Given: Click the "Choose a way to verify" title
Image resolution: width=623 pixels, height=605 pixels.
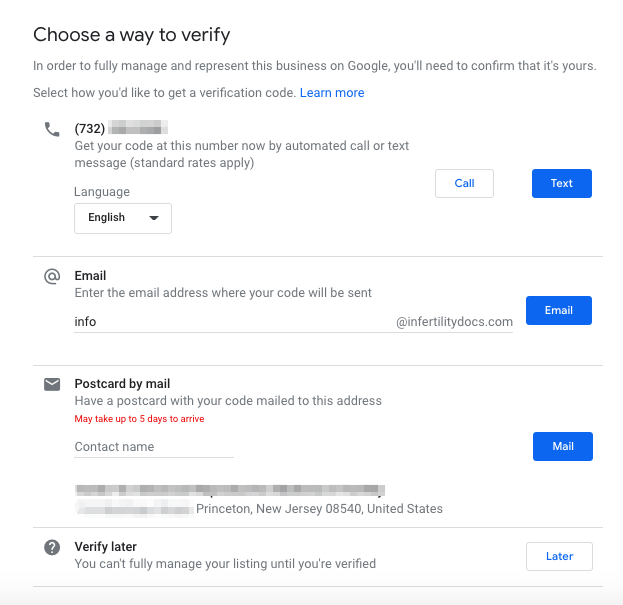Looking at the screenshot, I should click(131, 36).
